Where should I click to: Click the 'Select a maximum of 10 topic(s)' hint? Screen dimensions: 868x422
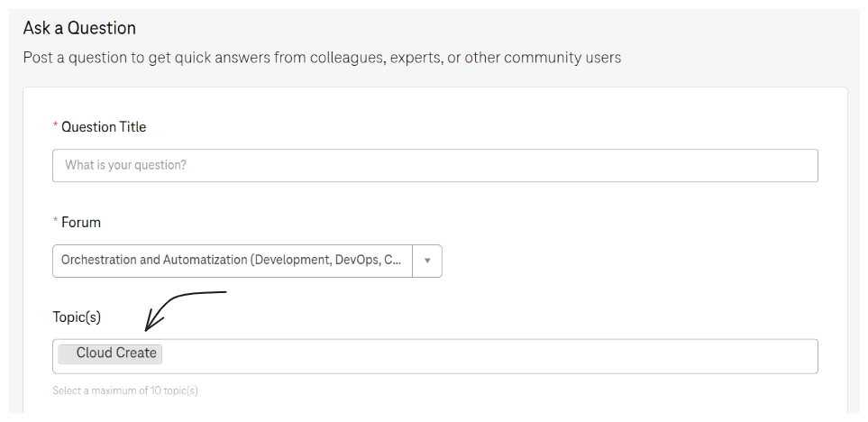125,390
